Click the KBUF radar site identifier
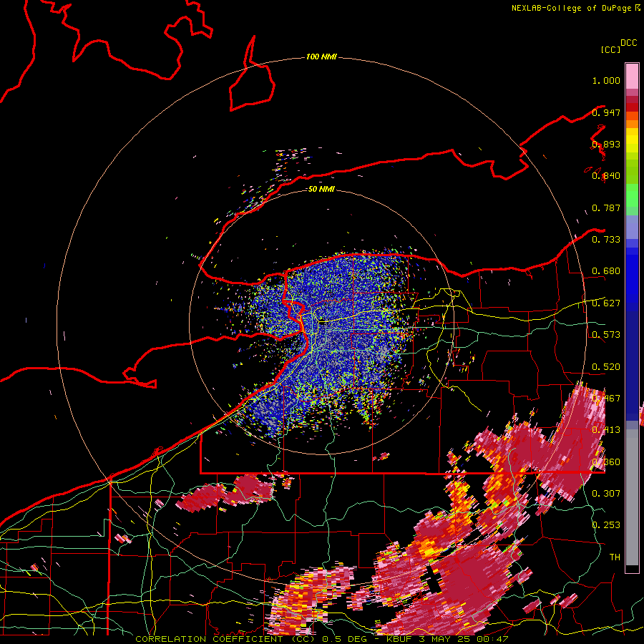The width and height of the screenshot is (644, 644). click(401, 639)
